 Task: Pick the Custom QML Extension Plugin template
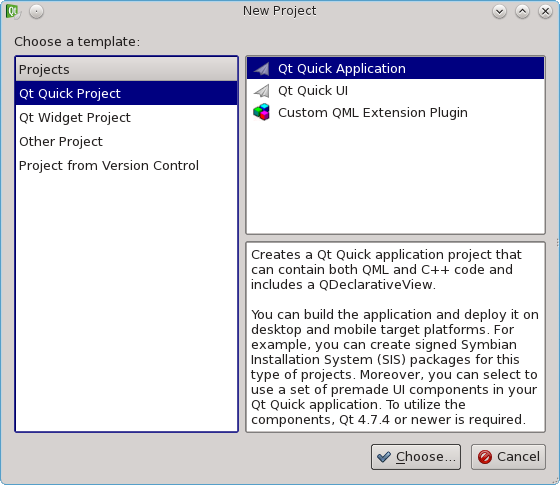click(x=395, y=112)
